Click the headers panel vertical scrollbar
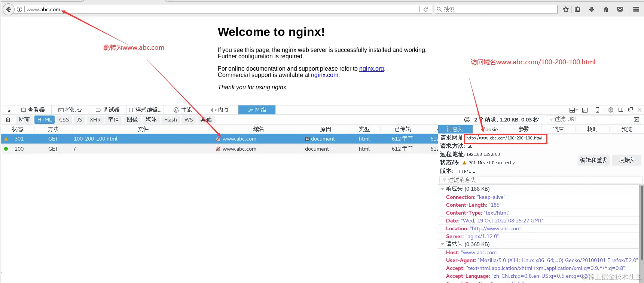Image resolution: width=644 pixels, height=283 pixels. pyautogui.click(x=641, y=222)
